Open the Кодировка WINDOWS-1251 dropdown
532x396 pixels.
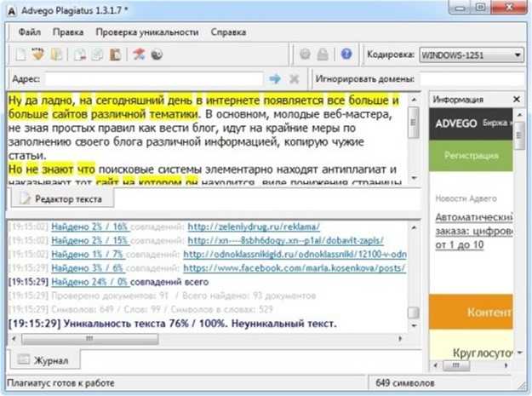472,55
